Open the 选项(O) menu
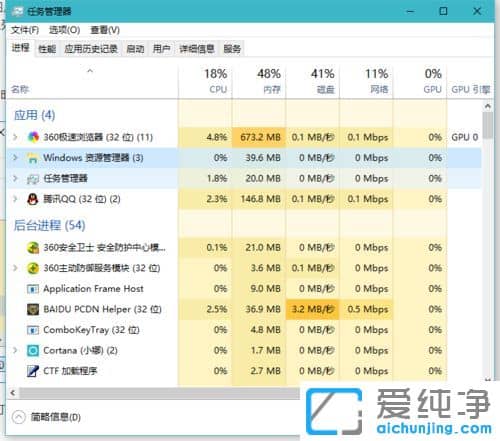This screenshot has height=441, width=500. 64,30
